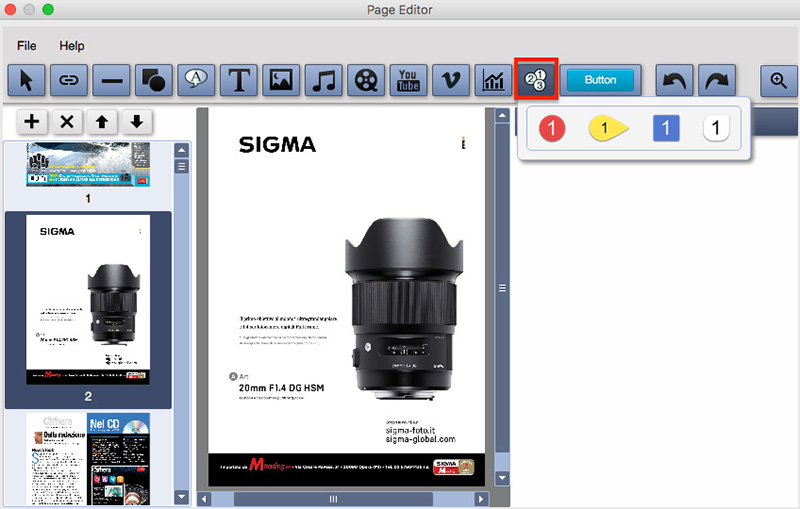Viewport: 800px width, 509px height.
Task: Select the Nel CD page thumbnail
Action: [88, 459]
